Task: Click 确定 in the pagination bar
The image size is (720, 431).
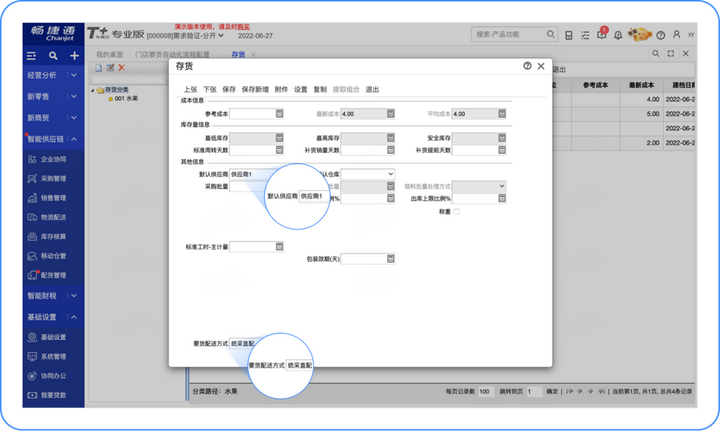Action: tap(552, 392)
